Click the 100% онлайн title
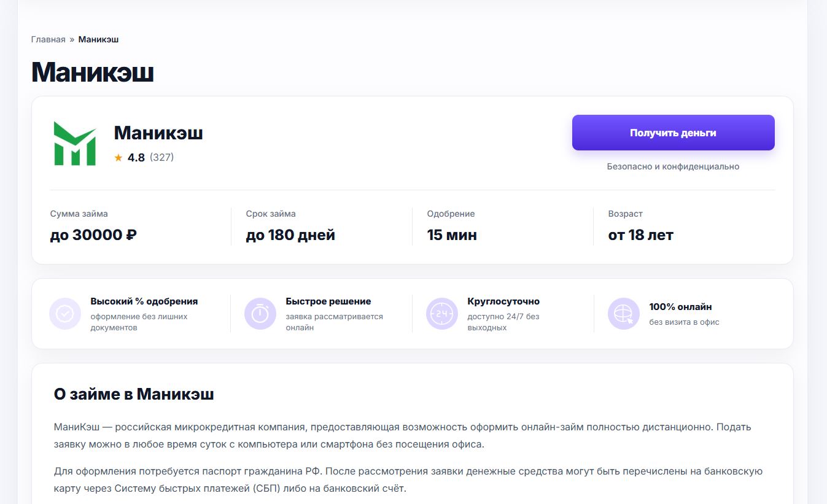 coord(681,307)
